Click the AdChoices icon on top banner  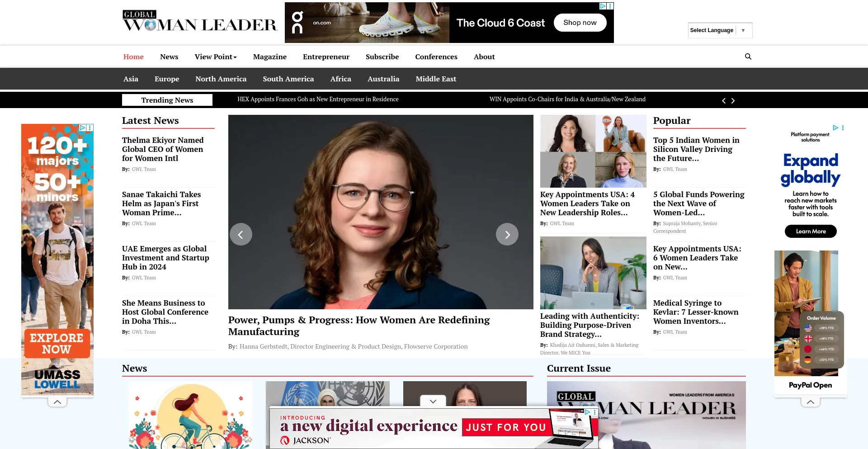603,6
